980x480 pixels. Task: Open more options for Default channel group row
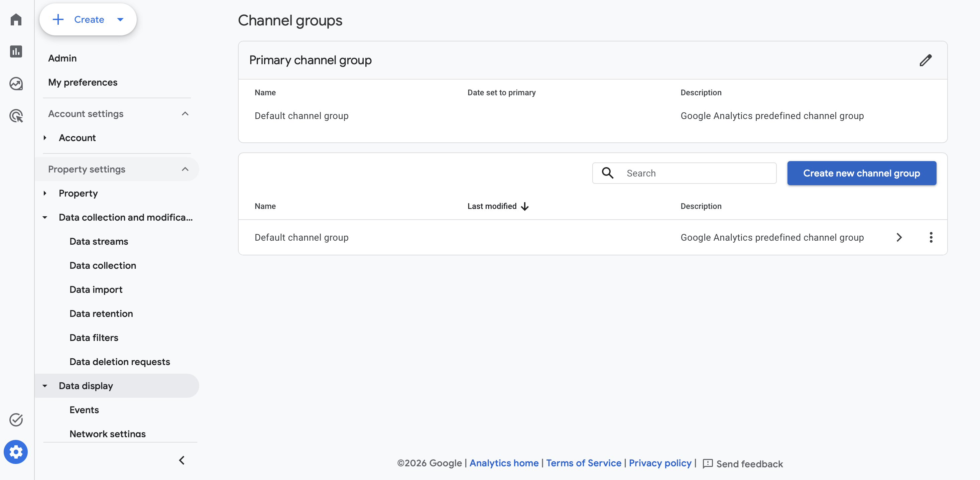click(931, 237)
